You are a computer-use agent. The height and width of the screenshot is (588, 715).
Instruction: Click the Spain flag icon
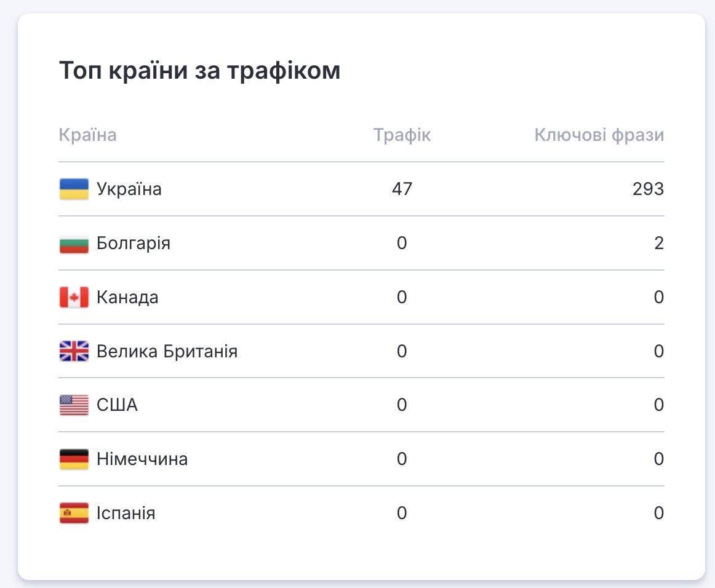pos(74,513)
